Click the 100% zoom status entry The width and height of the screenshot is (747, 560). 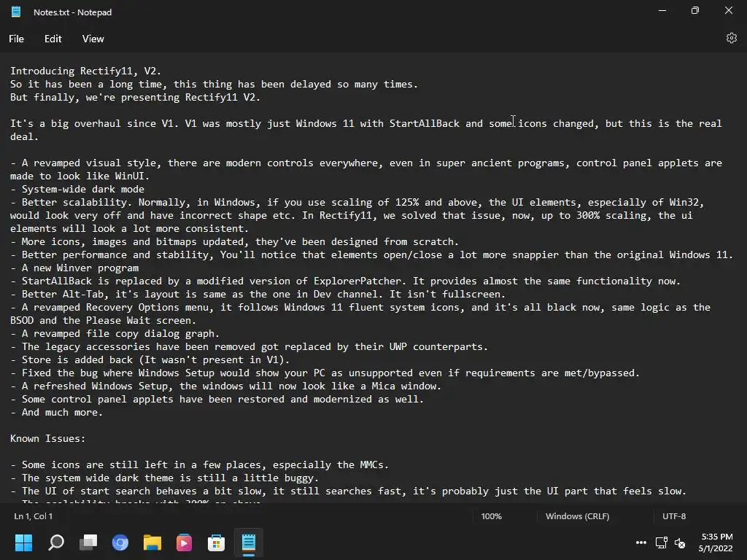[x=491, y=516]
